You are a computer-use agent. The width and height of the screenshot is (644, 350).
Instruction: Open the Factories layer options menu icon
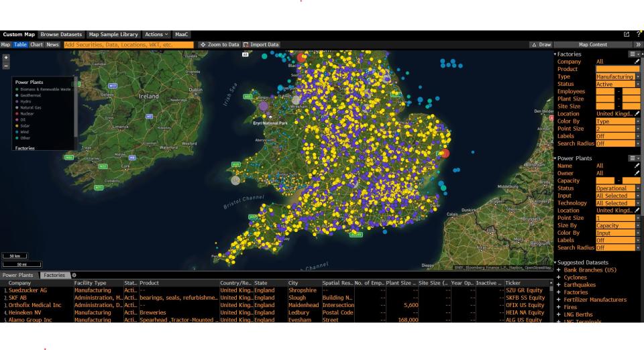coord(633,54)
